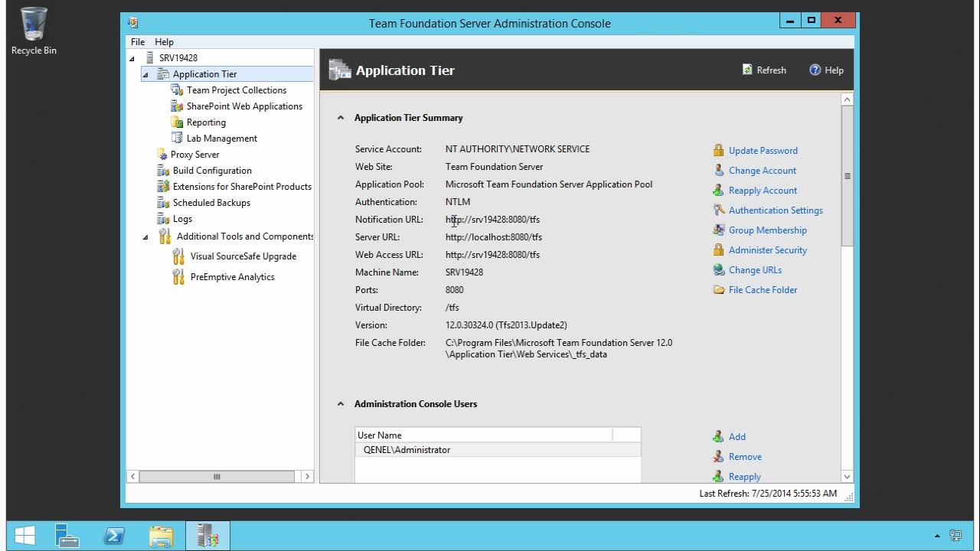Image resolution: width=980 pixels, height=551 pixels.
Task: Click the Group Membership link
Action: (767, 230)
